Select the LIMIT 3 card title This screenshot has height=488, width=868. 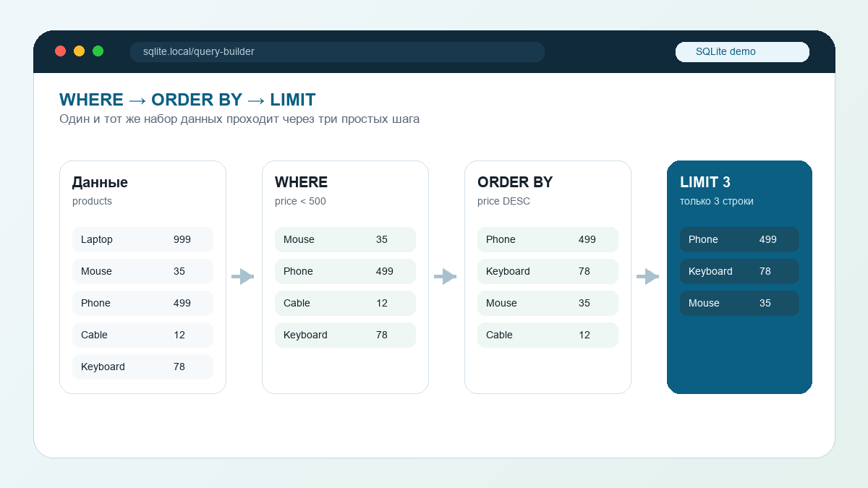point(705,182)
